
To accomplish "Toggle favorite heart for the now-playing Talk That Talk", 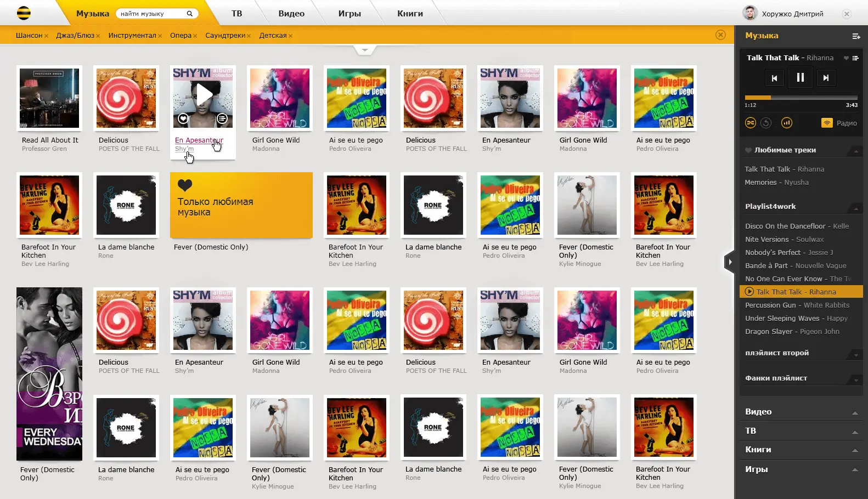I will [846, 58].
